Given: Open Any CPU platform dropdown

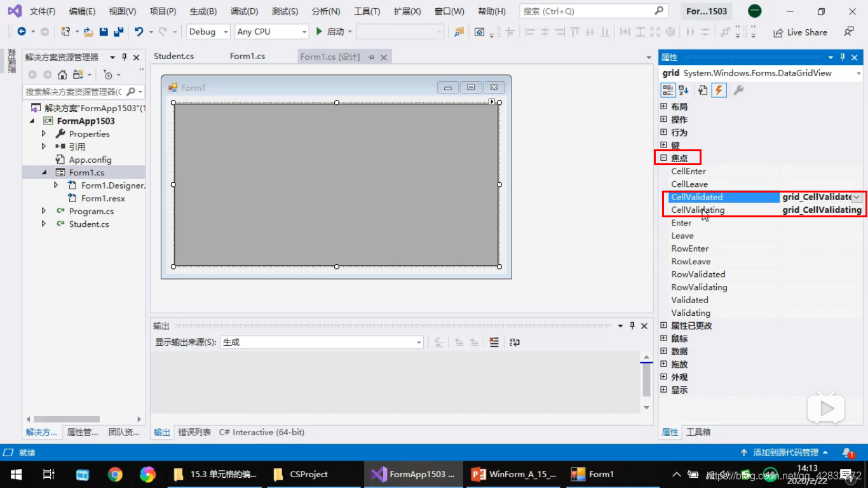Looking at the screenshot, I should tap(304, 32).
